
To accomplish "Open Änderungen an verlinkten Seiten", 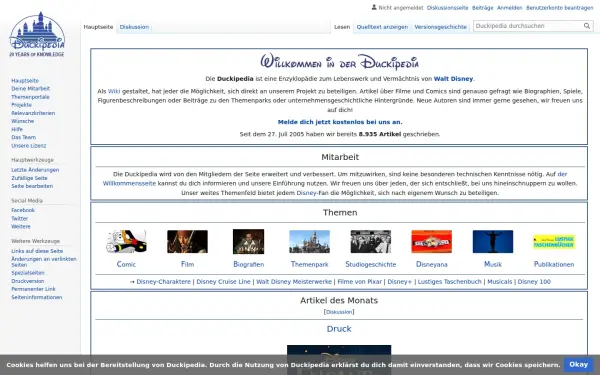I will [x=44, y=262].
